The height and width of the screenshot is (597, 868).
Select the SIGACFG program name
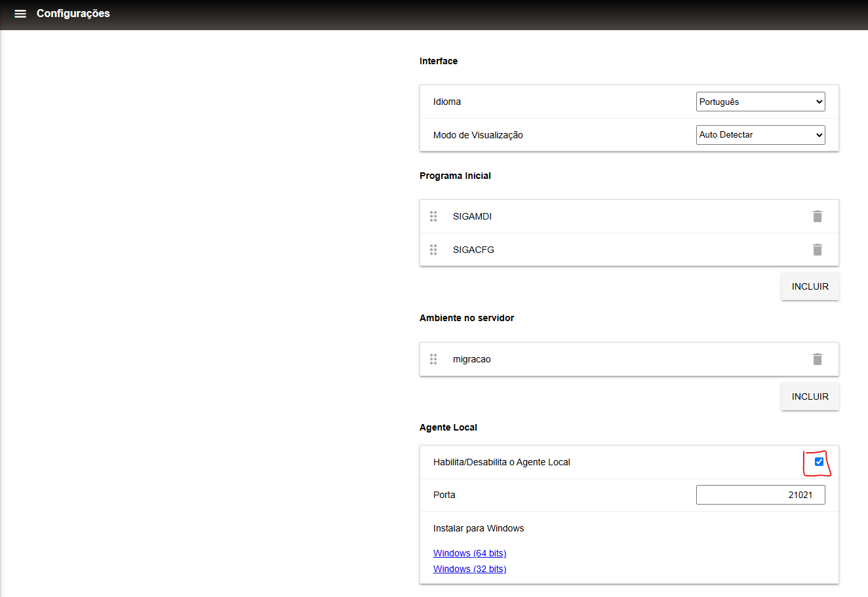tap(473, 250)
